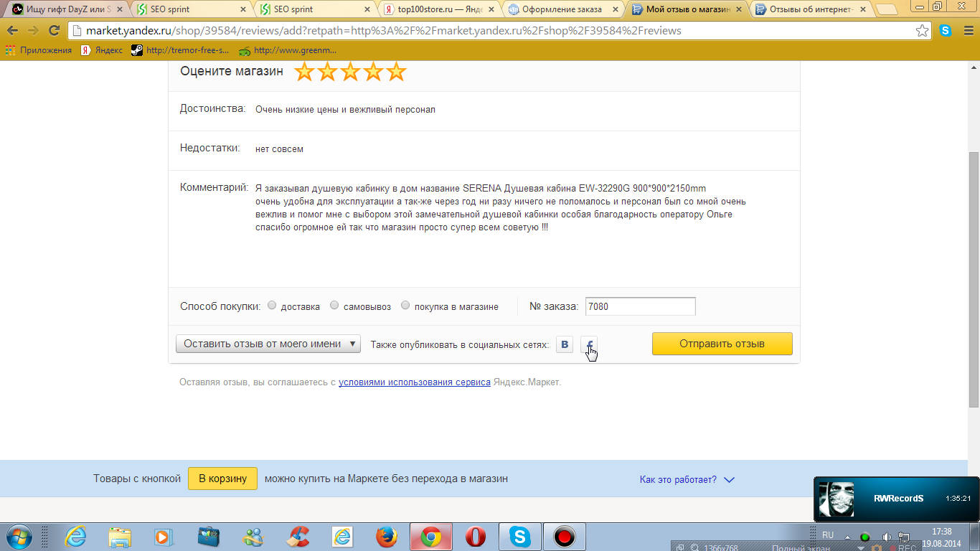
Task: Open Opera from taskbar
Action: click(476, 537)
